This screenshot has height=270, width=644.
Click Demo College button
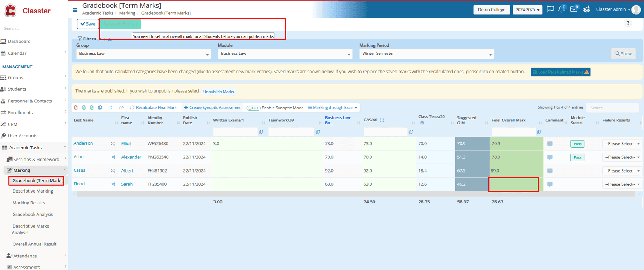coord(491,10)
